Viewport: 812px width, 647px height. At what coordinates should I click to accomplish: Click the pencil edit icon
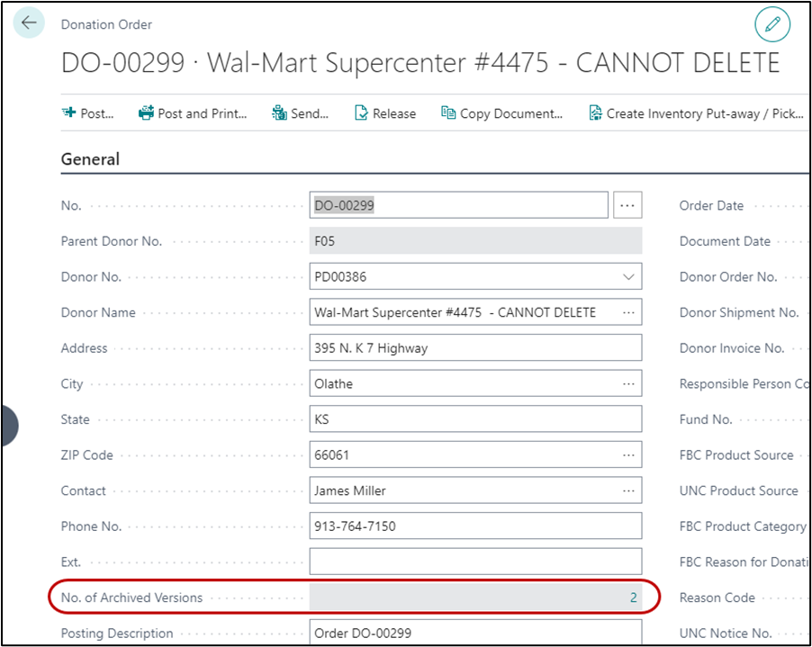771,25
